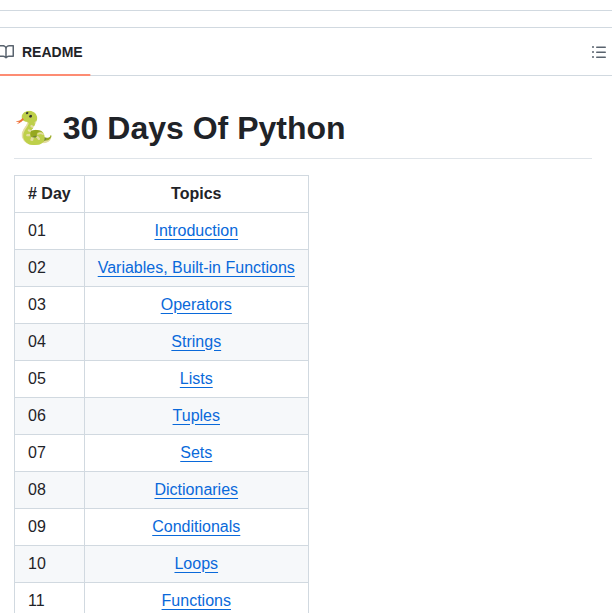This screenshot has width=612, height=613.
Task: Click day number cell '05'
Action: point(49,378)
